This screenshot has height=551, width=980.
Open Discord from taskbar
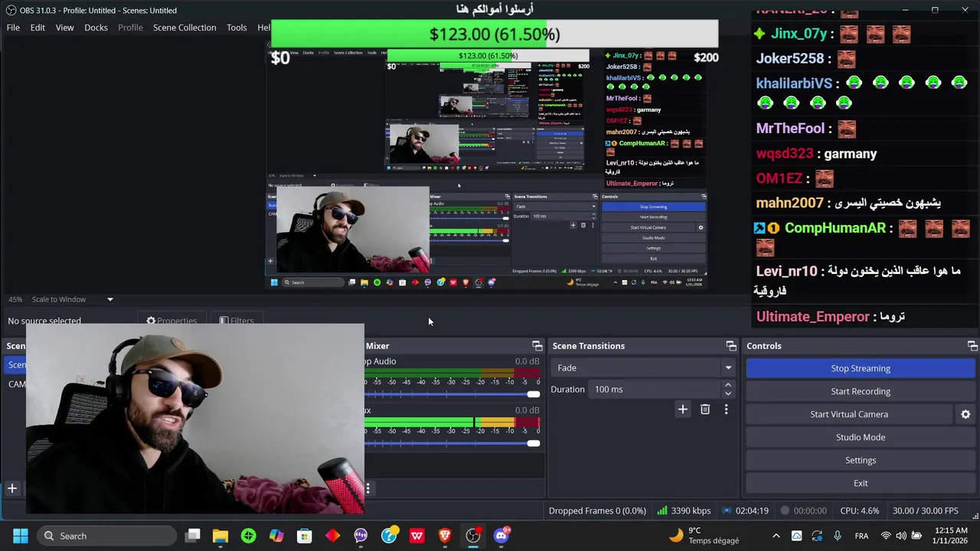point(501,536)
